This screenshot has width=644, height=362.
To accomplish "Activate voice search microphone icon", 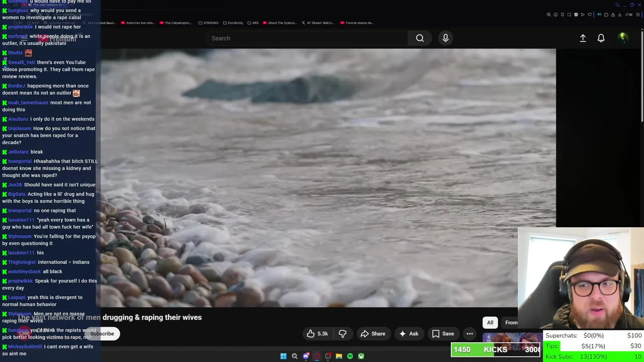I will 445,38.
